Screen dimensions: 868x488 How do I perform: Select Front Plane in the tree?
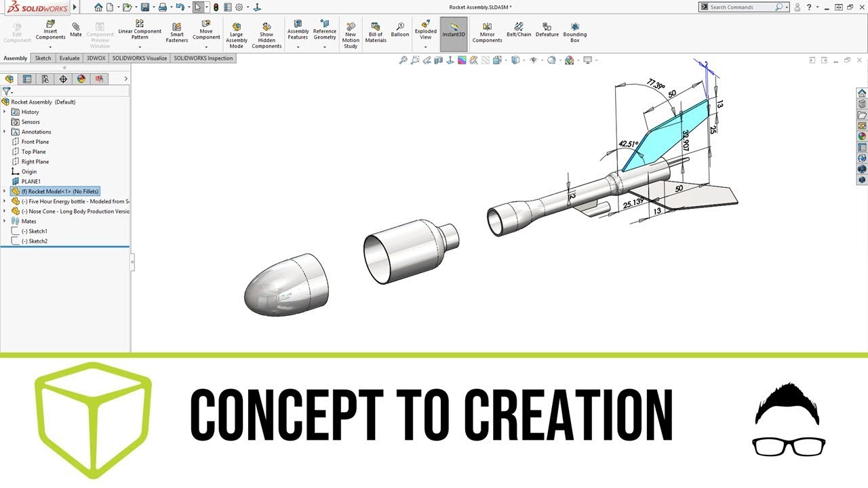(35, 142)
